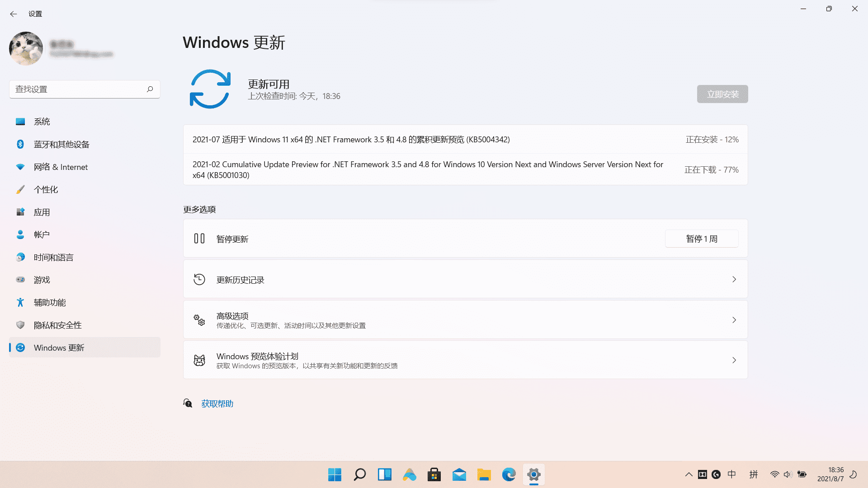
Task: Click the Bluetooth icon in the sidebar
Action: coord(20,144)
